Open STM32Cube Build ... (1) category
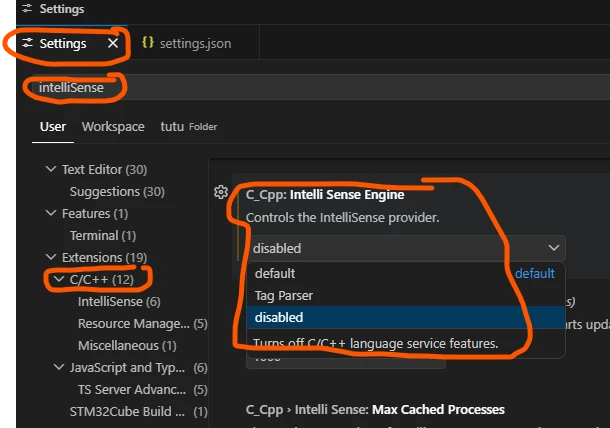This screenshot has width=610, height=428. 138,412
